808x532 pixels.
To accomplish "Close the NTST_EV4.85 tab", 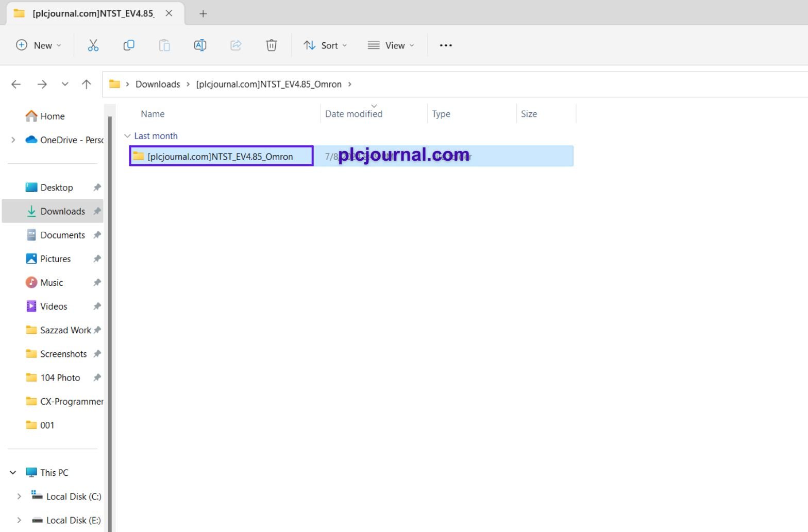I will coord(169,13).
